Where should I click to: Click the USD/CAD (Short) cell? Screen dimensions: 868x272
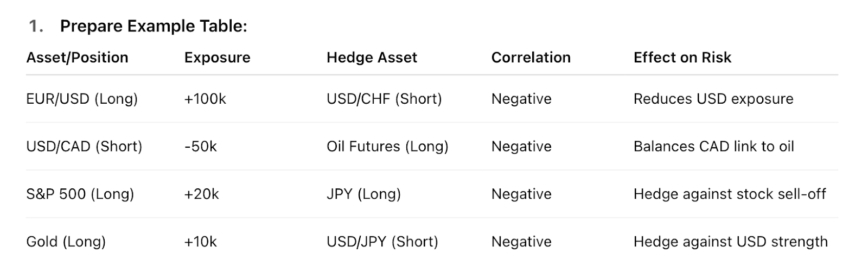coord(84,147)
